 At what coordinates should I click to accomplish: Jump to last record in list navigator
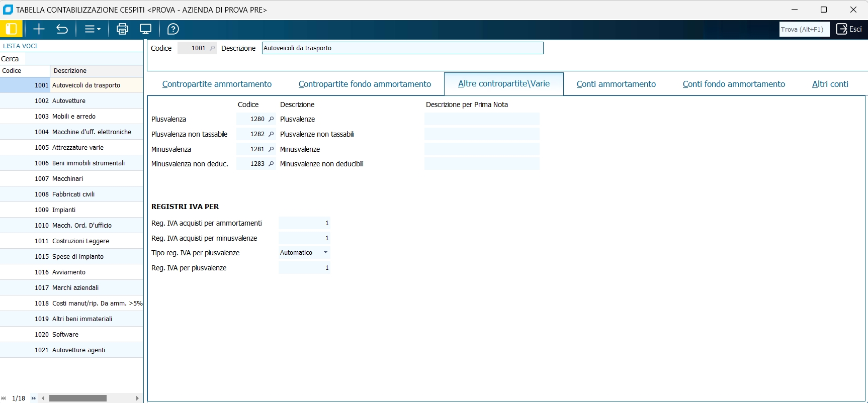[34, 398]
